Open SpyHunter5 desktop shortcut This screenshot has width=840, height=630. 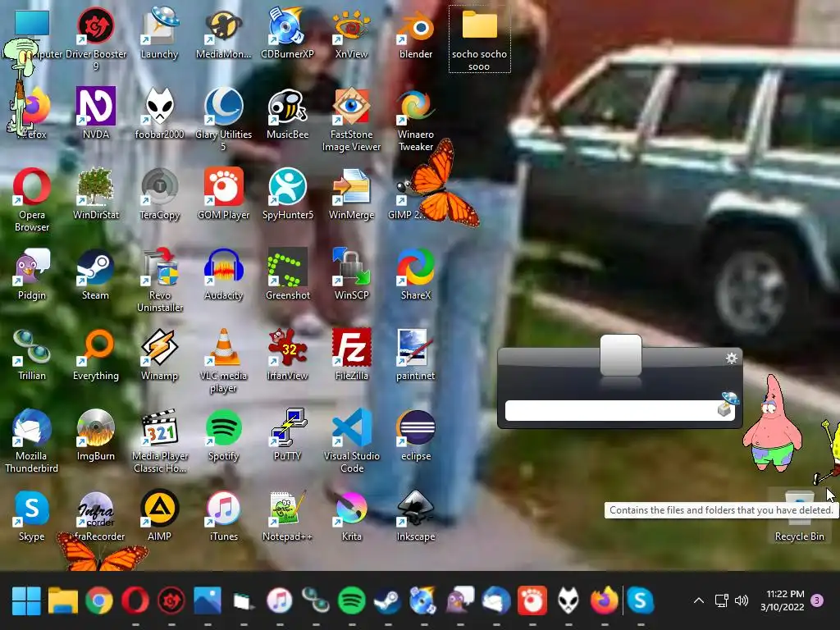[287, 194]
